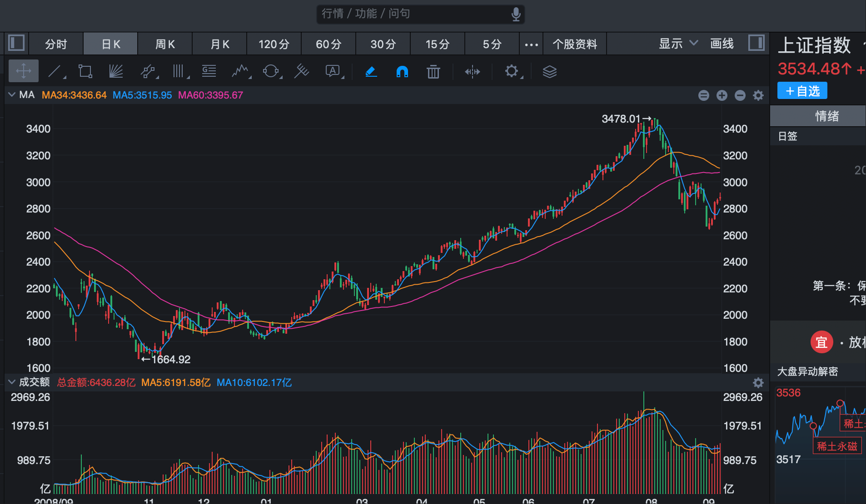Click the +自选 button
This screenshot has width=866, height=504.
tap(802, 91)
